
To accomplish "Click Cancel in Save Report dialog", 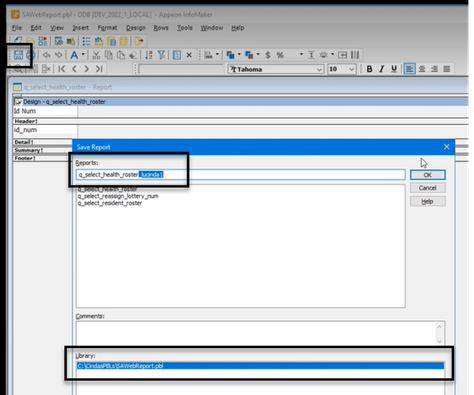I will tap(428, 188).
